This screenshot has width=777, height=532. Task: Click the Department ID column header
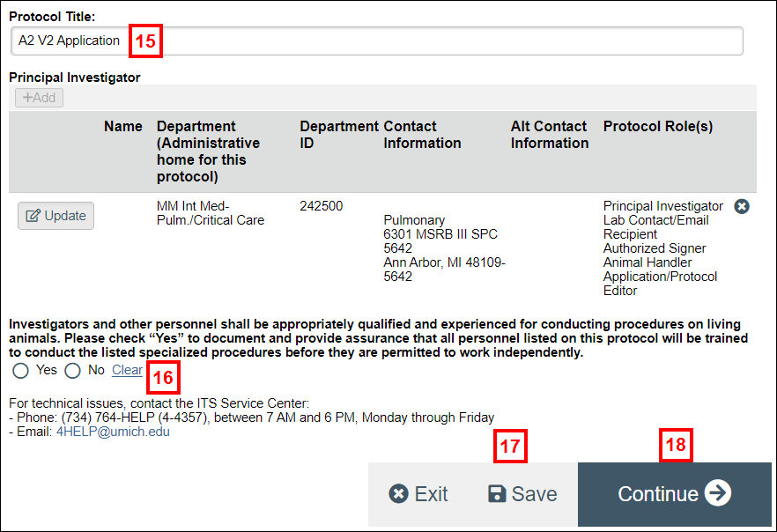pyautogui.click(x=339, y=135)
